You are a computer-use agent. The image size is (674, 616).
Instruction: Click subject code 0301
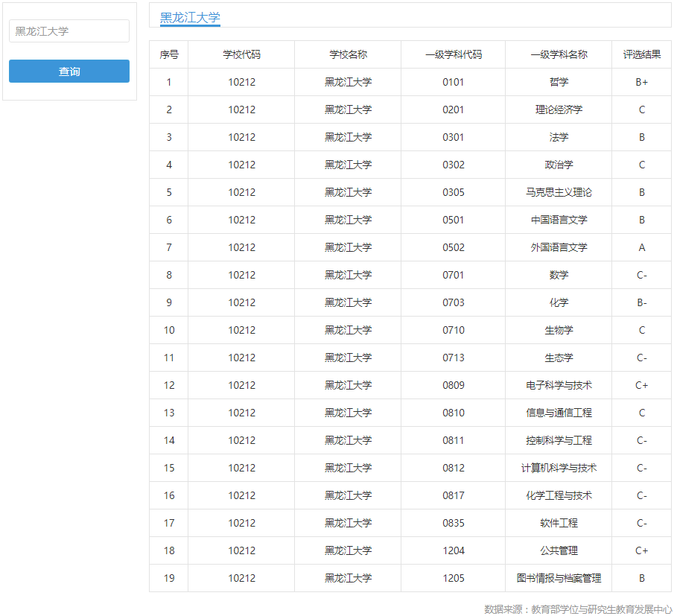pyautogui.click(x=454, y=137)
